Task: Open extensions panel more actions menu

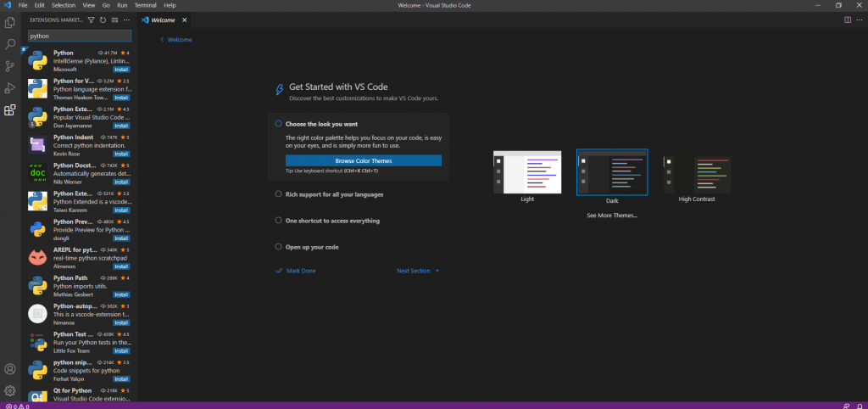Action: point(126,20)
